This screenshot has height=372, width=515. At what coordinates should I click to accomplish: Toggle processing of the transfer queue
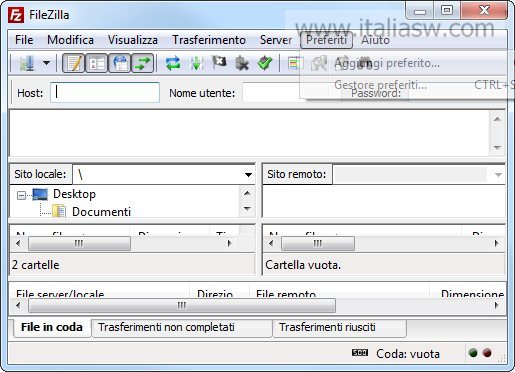[x=196, y=63]
